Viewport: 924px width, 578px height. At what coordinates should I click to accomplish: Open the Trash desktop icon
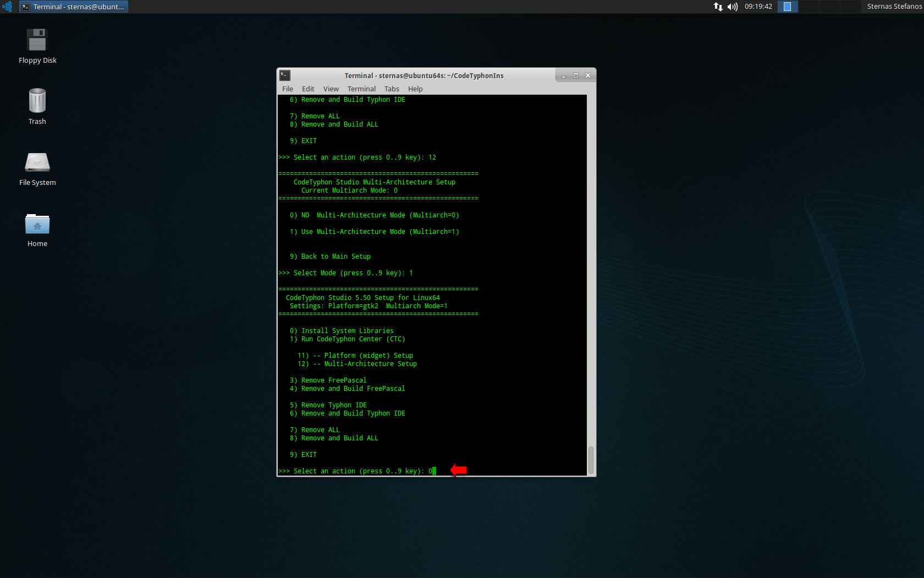(37, 107)
